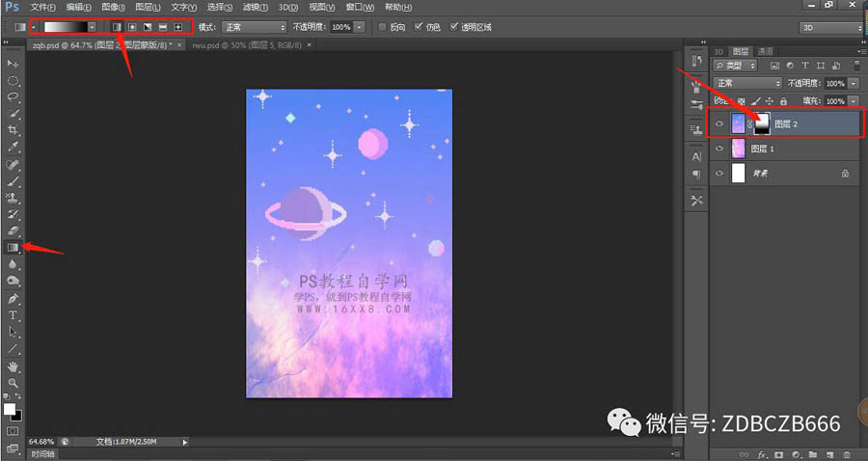Screen dimensions: 868x461
Task: Open the 模式 blend mode dropdown
Action: tap(254, 27)
